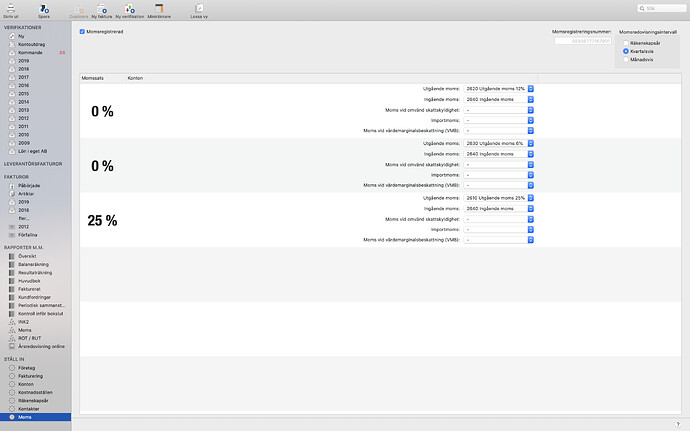This screenshot has width=690, height=431.
Task: Select the Räkenskapsår reporting interval
Action: pyautogui.click(x=626, y=43)
